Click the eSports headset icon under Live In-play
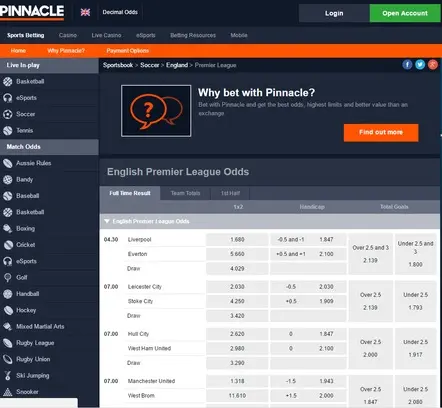Image resolution: width=442 pixels, height=408 pixels. (8, 98)
